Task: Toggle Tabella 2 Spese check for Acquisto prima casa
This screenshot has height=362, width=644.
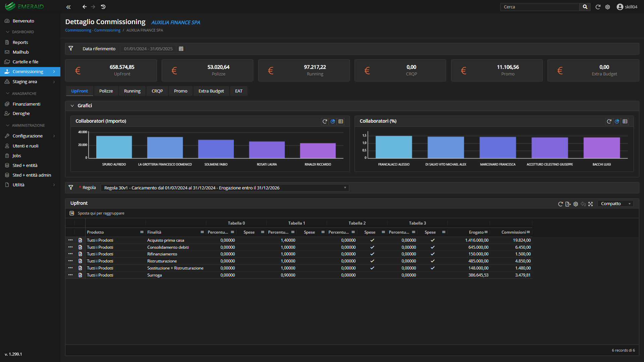Action: [x=372, y=240]
